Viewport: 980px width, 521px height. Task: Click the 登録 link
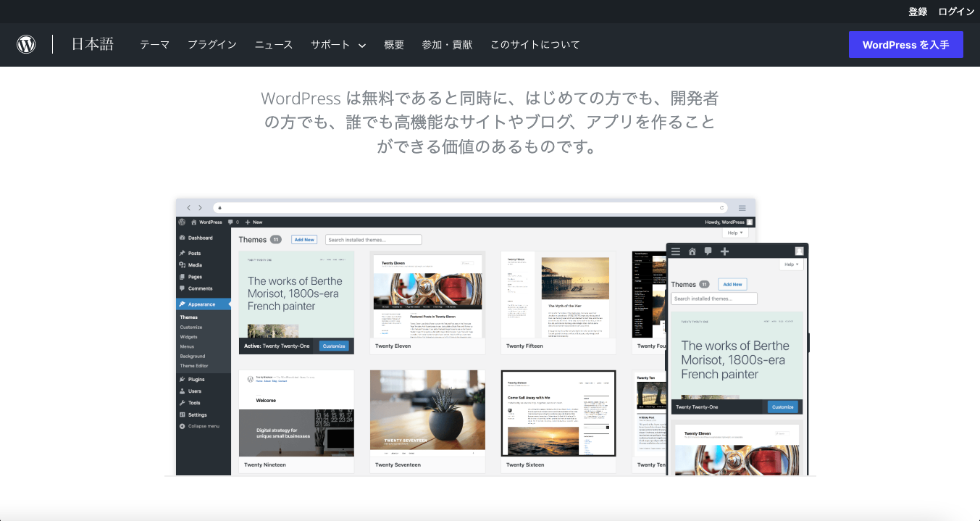pos(918,12)
